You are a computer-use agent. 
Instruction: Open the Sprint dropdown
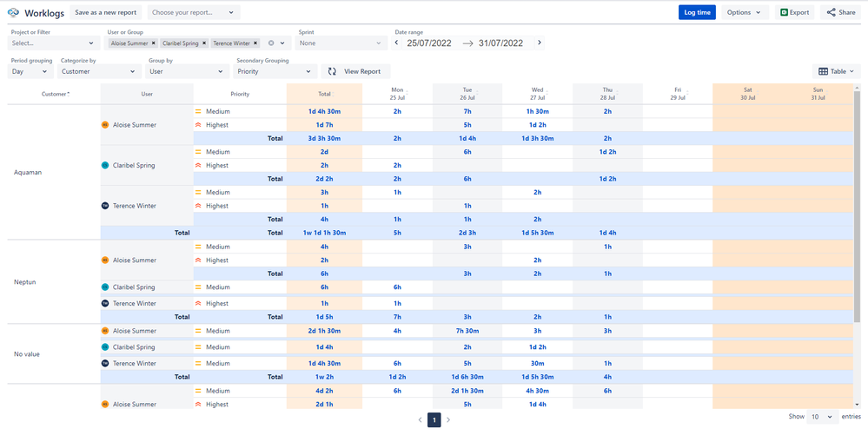click(341, 43)
